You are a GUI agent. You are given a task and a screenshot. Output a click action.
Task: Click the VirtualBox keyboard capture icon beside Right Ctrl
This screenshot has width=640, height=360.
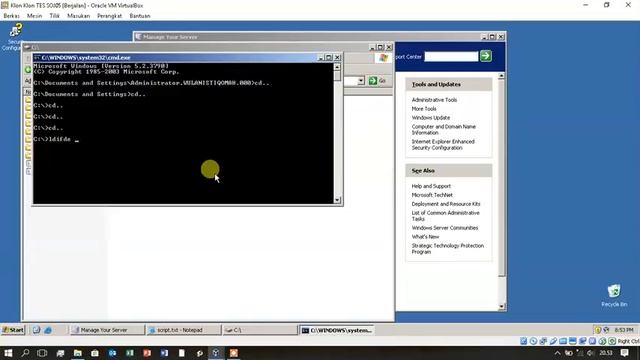click(x=612, y=341)
